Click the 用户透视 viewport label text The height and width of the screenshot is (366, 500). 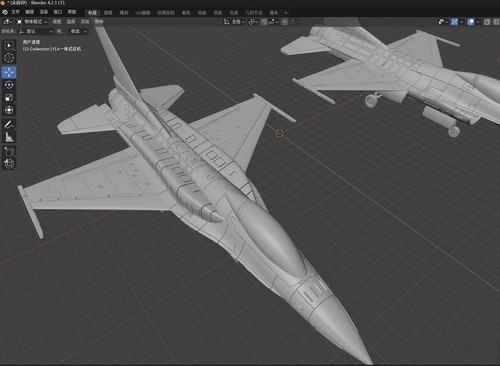point(31,42)
